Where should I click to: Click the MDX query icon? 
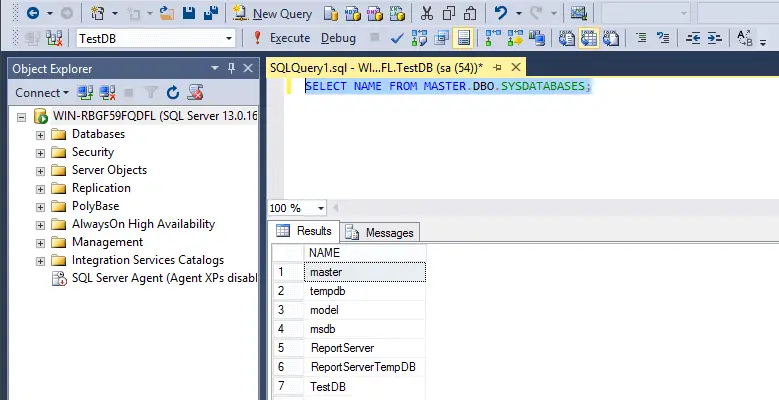pos(353,13)
